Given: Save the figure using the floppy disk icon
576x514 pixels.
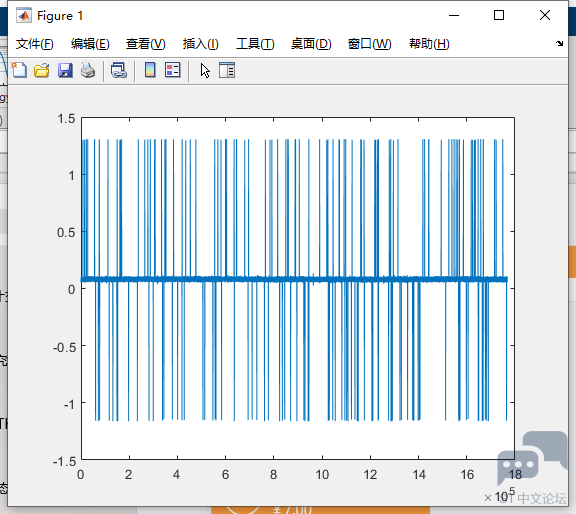Looking at the screenshot, I should pyautogui.click(x=65, y=70).
